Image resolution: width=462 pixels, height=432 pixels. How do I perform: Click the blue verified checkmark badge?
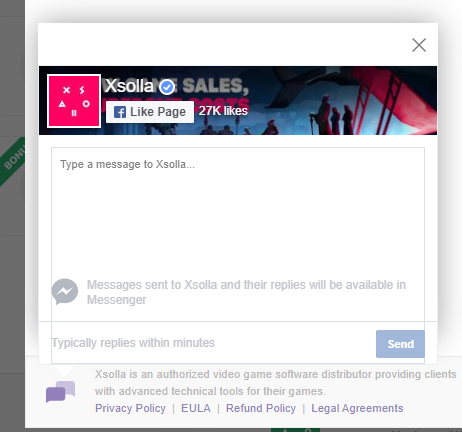tap(167, 87)
